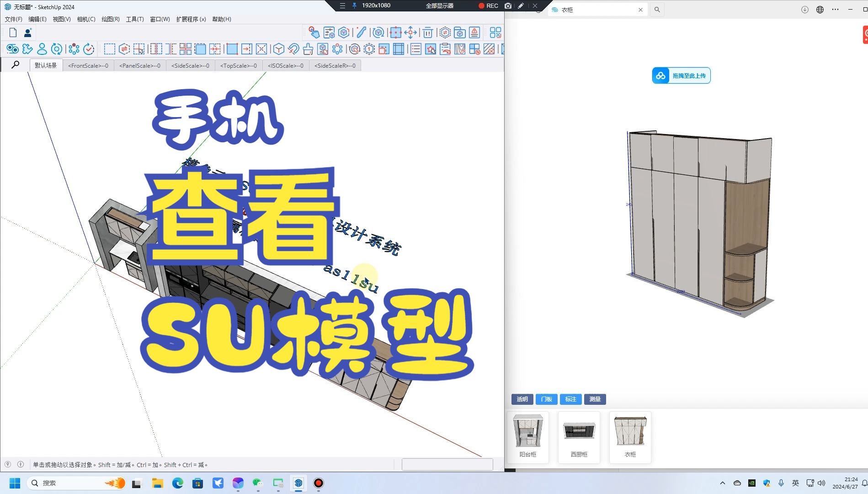
Task: Click the check mark clock icon
Action: point(89,49)
